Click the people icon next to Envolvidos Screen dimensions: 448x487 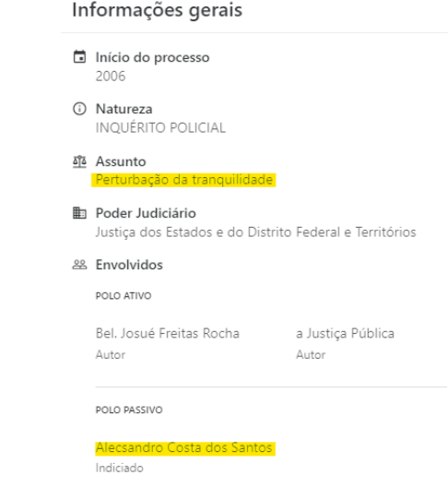point(79,265)
